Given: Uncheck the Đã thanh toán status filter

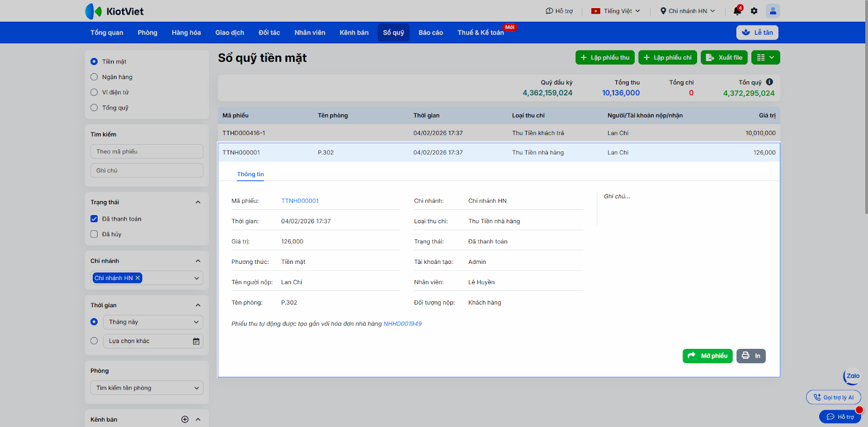Looking at the screenshot, I should click(x=94, y=219).
